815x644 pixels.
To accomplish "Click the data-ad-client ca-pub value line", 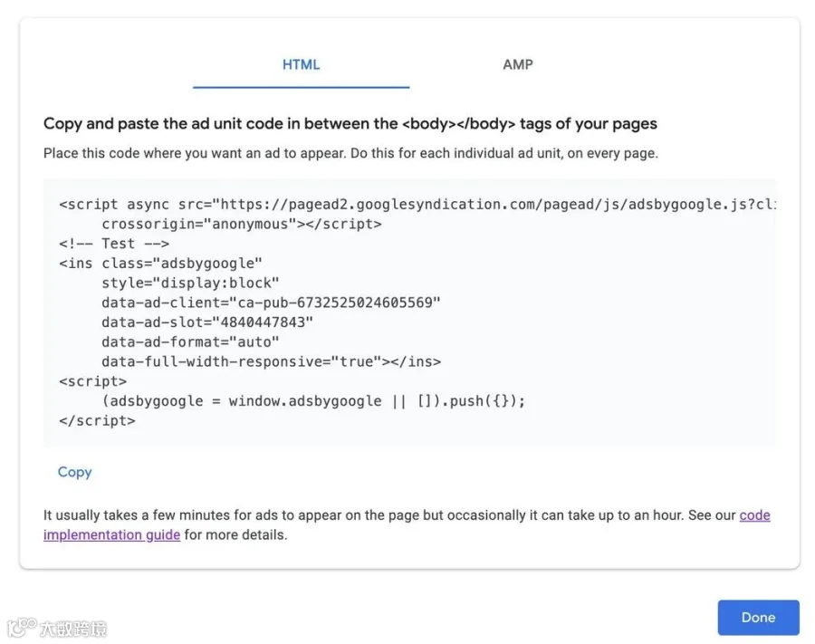I will coord(271,303).
